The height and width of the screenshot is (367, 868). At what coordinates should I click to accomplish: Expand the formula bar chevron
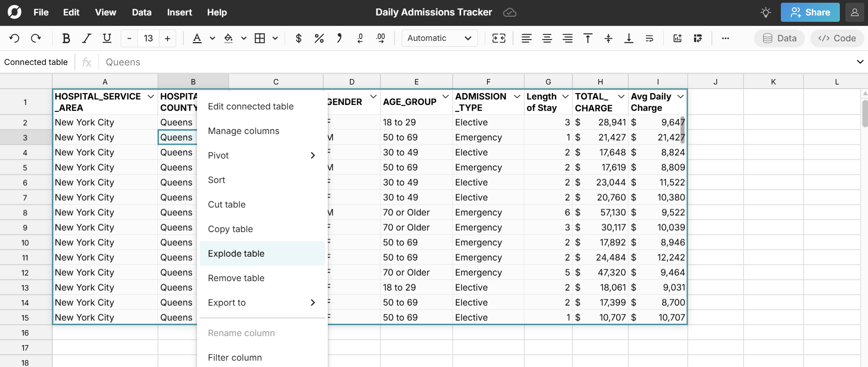point(860,62)
